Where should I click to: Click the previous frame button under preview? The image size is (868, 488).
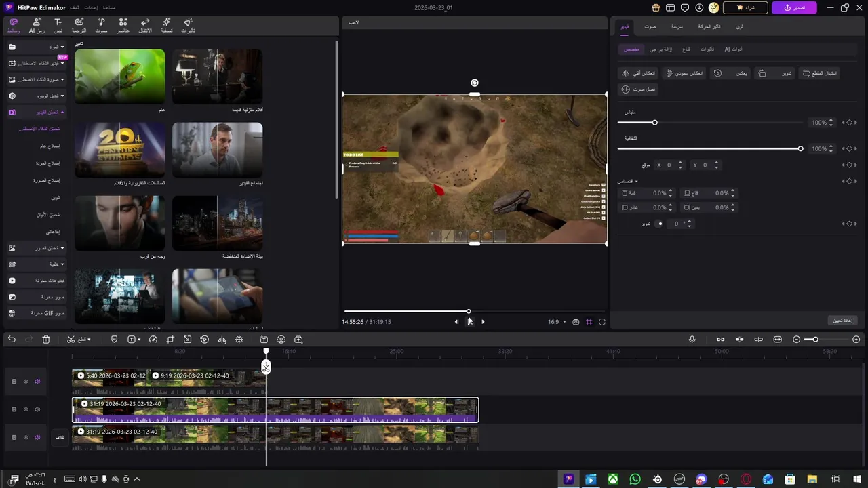pos(456,322)
